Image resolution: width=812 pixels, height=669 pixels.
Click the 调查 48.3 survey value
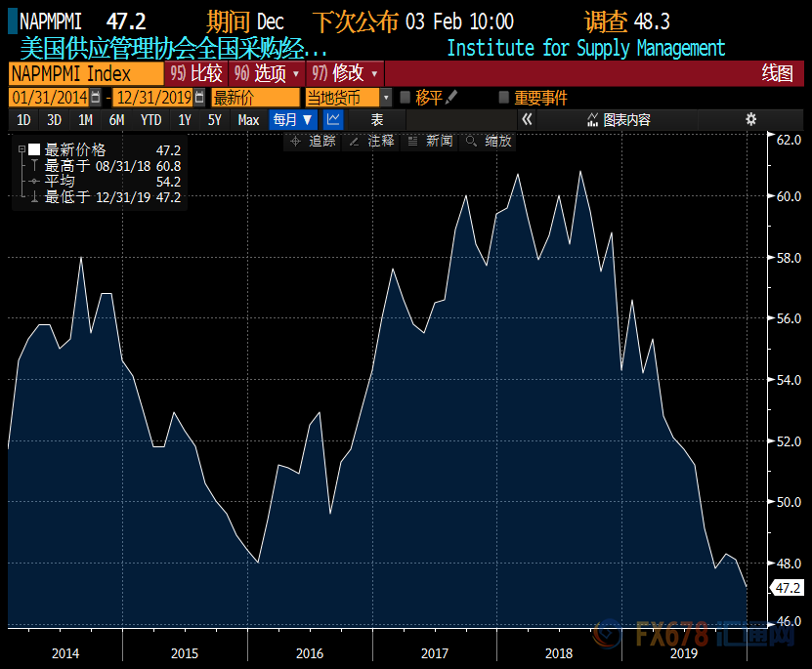tap(626, 21)
